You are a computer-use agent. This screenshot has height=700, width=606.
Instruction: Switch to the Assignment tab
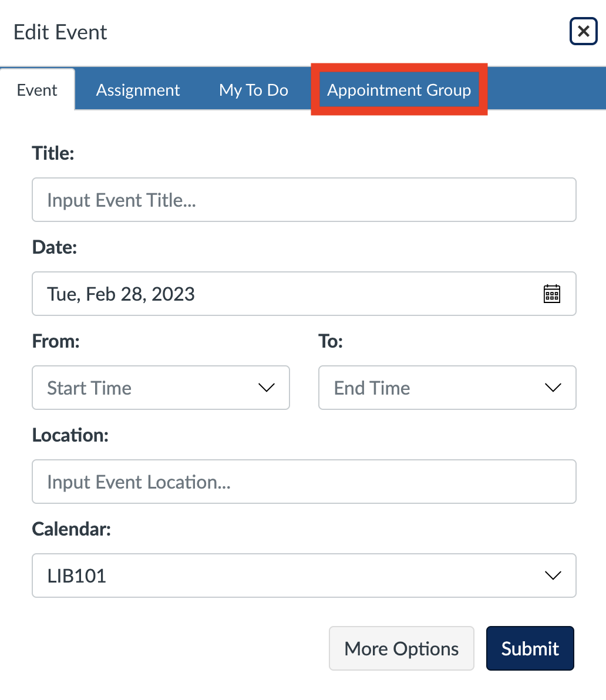[138, 90]
